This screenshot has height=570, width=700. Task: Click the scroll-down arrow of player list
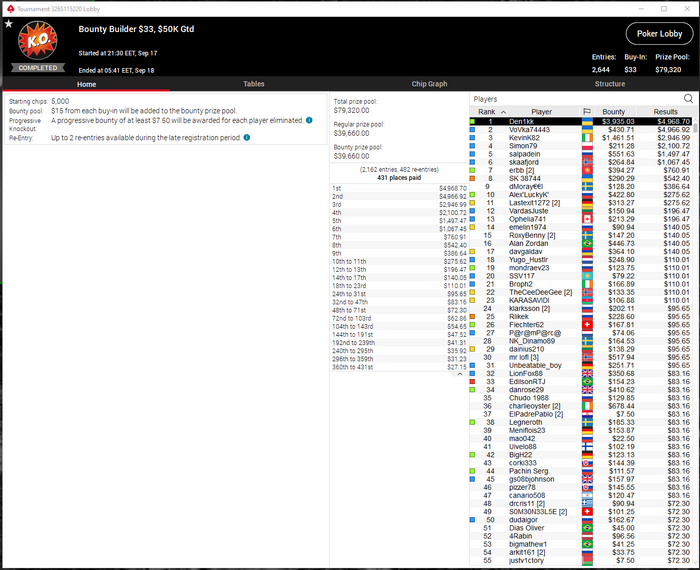click(695, 563)
